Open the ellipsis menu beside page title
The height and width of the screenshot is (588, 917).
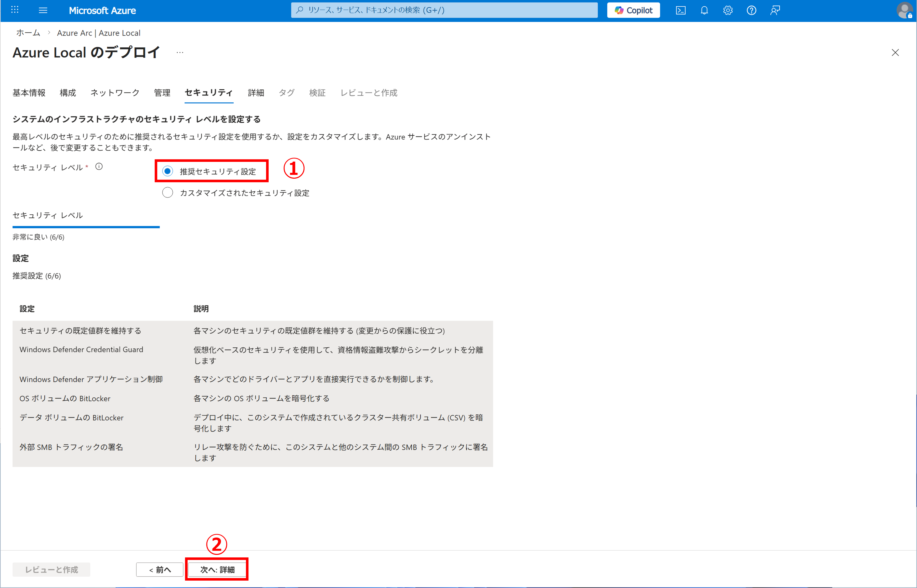pos(180,53)
